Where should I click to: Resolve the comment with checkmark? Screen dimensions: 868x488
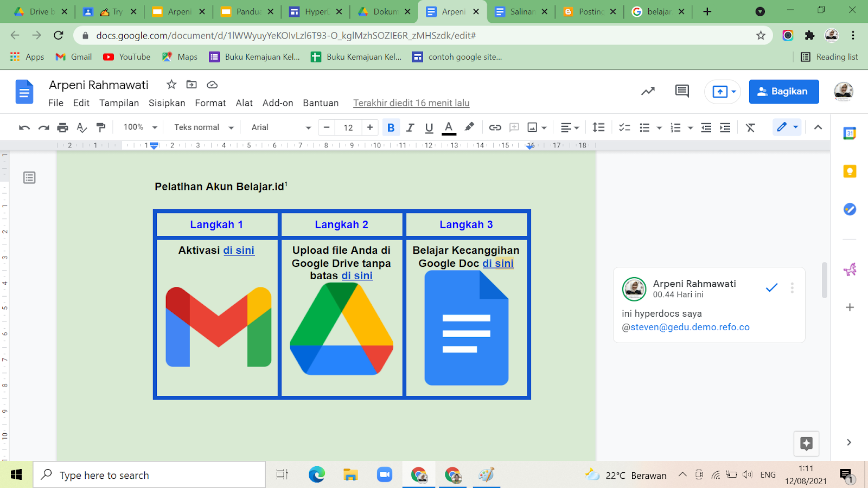[x=771, y=287]
